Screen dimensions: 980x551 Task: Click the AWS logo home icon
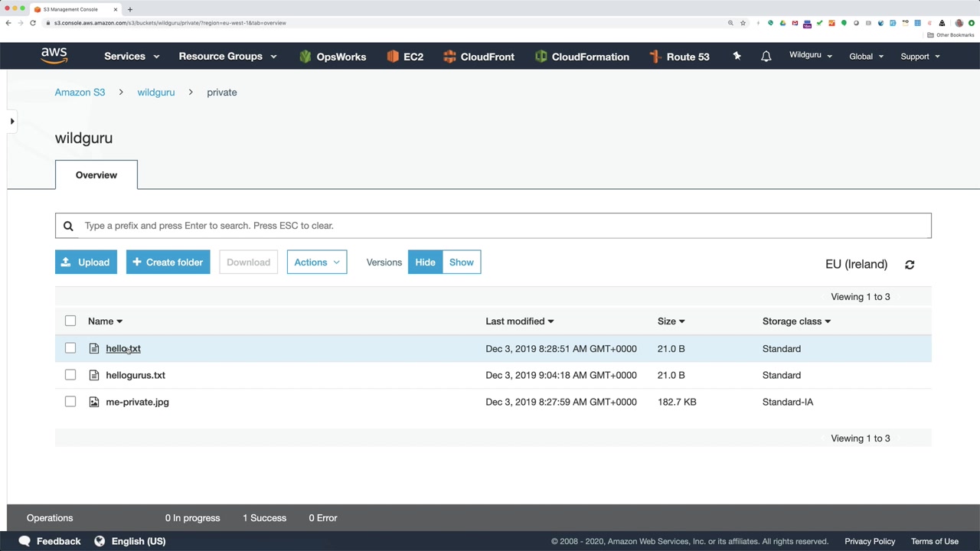coord(54,56)
